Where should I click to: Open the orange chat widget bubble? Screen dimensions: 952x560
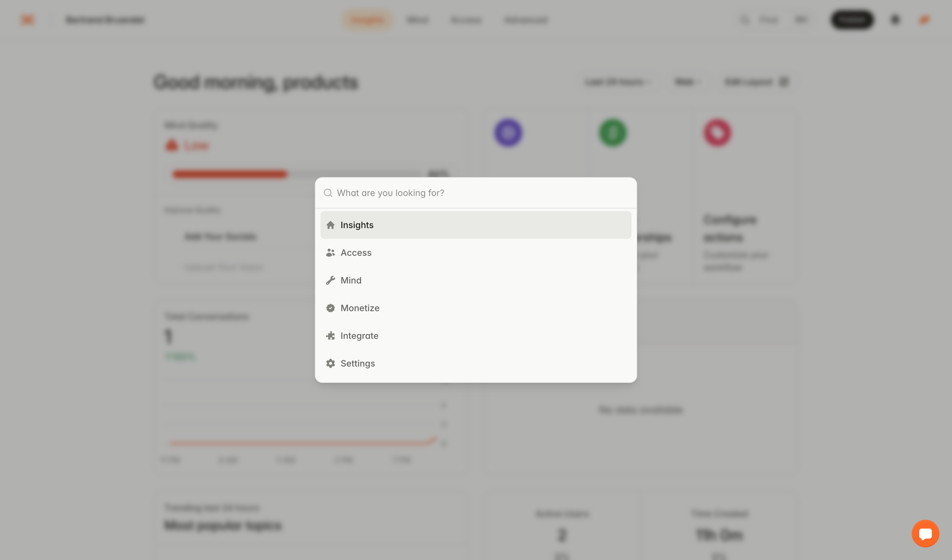pyautogui.click(x=925, y=533)
